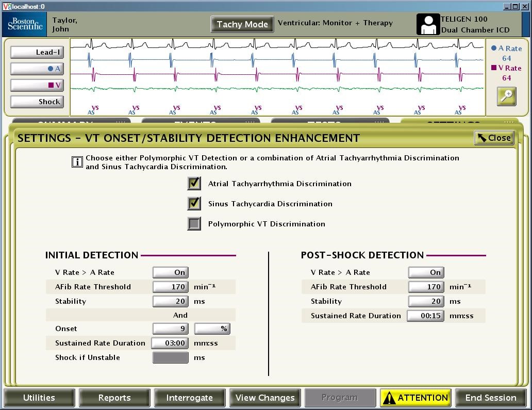532x410 pixels.
Task: Click the information icon beside instructions
Action: click(x=77, y=162)
